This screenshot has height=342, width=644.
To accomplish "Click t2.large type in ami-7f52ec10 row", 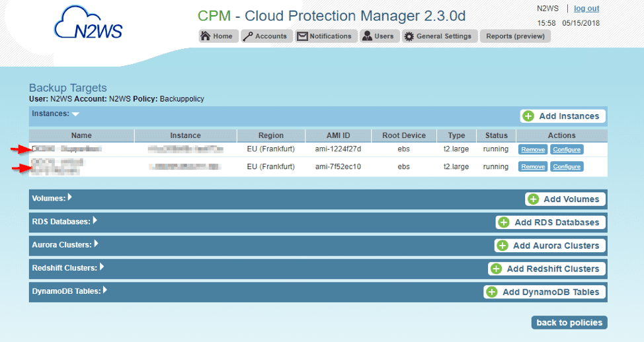I will click(456, 166).
